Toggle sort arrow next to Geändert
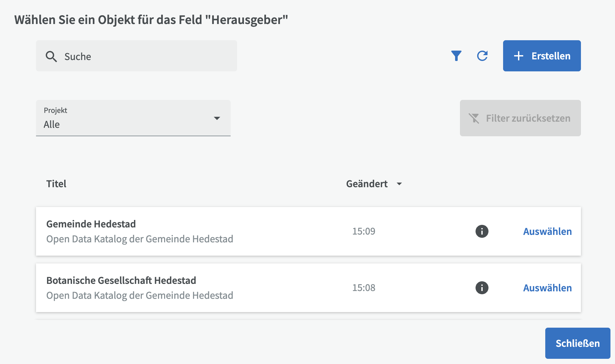 pos(399,184)
